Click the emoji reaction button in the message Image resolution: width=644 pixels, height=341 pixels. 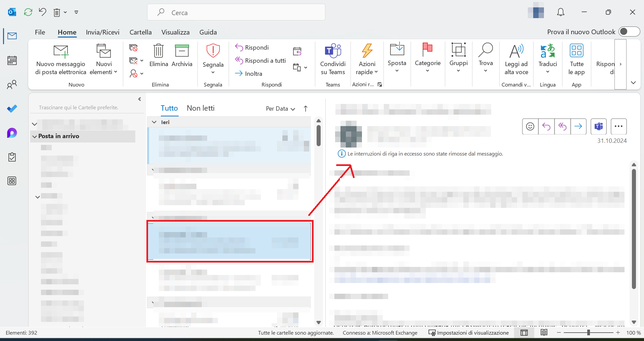click(530, 126)
